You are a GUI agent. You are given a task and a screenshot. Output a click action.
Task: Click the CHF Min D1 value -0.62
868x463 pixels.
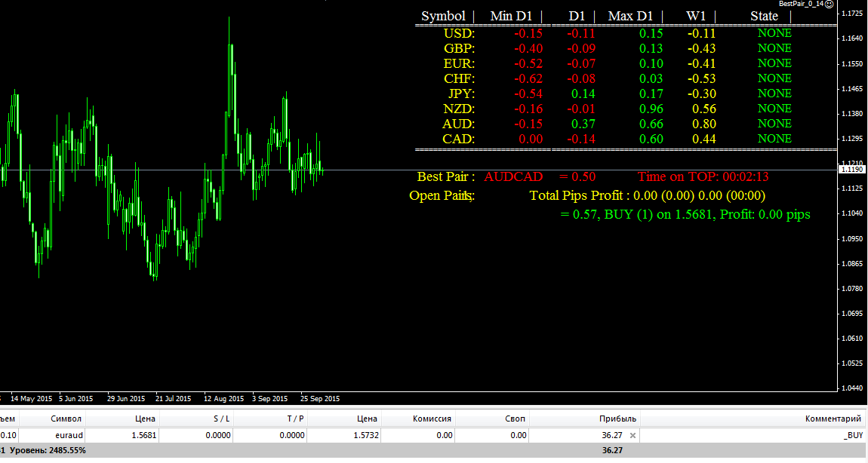coord(528,78)
